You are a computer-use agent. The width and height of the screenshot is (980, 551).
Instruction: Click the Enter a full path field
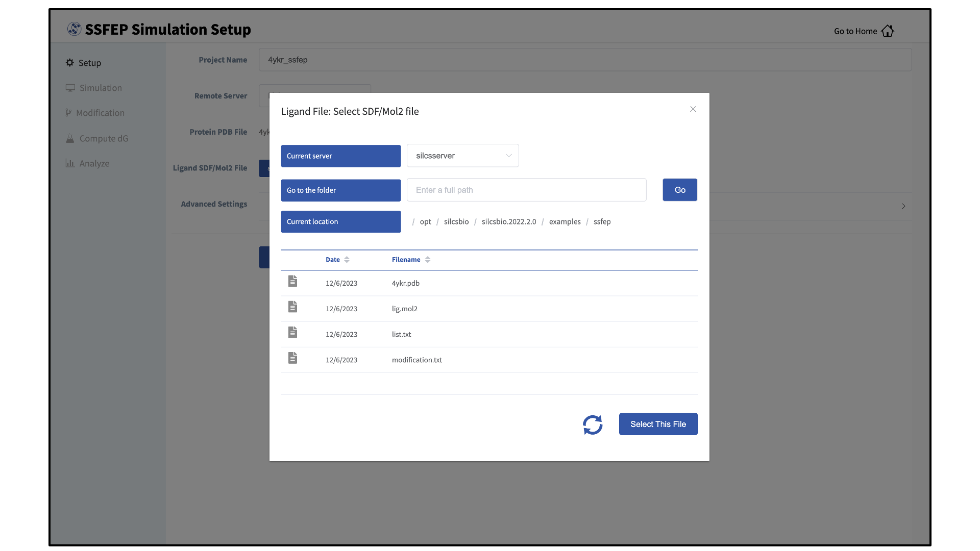[x=527, y=190]
